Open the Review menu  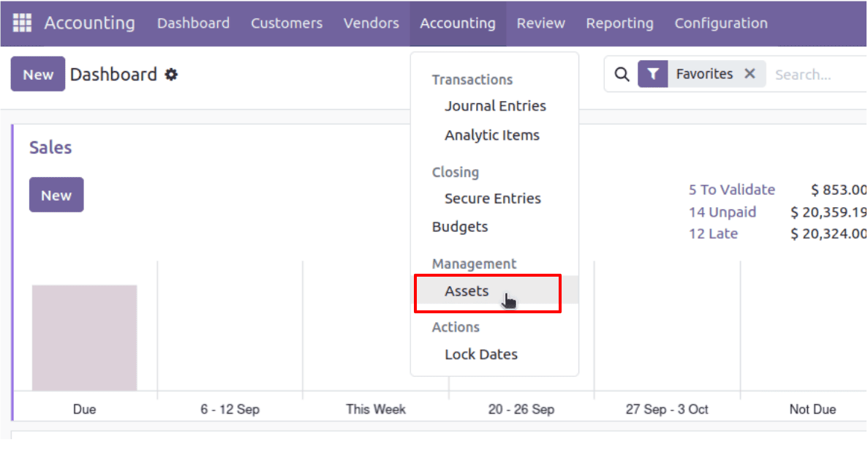pos(541,23)
